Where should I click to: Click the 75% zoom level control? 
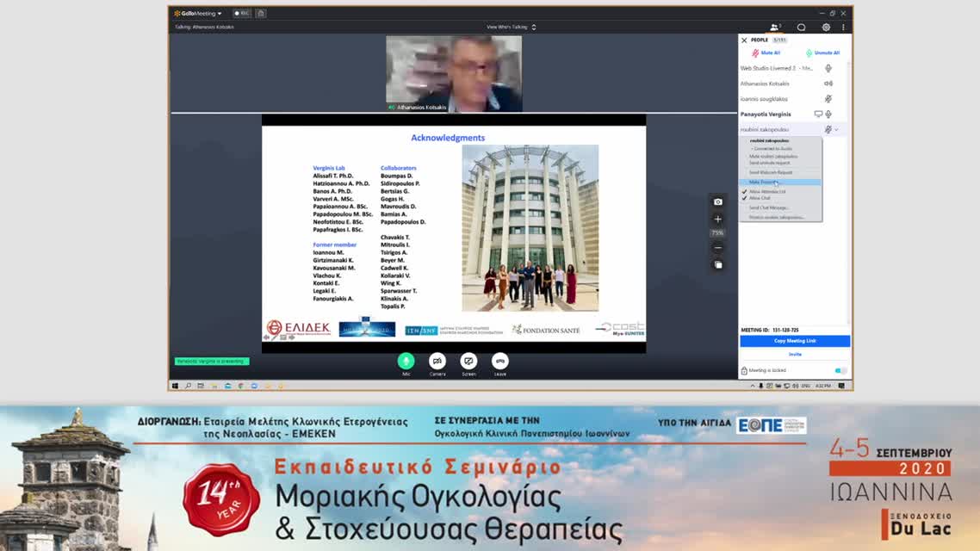(717, 232)
